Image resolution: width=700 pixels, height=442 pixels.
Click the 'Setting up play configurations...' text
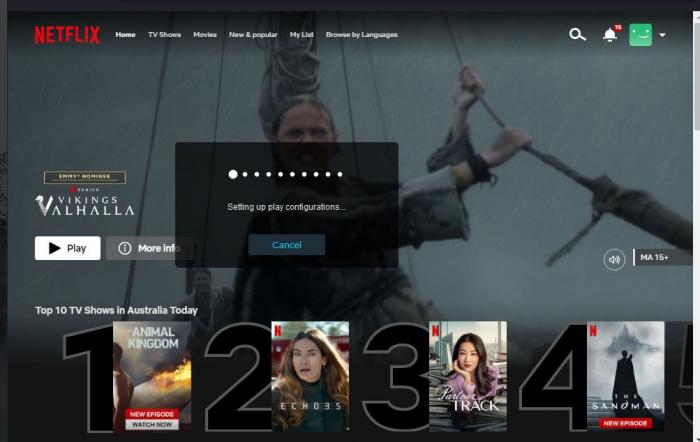click(x=286, y=207)
